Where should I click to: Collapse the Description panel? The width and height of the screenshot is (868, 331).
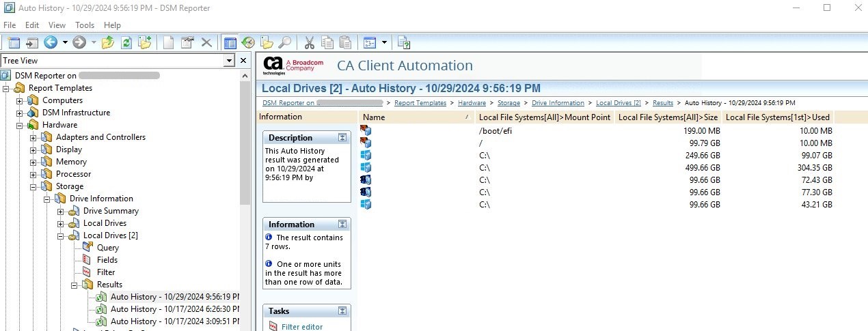(342, 138)
